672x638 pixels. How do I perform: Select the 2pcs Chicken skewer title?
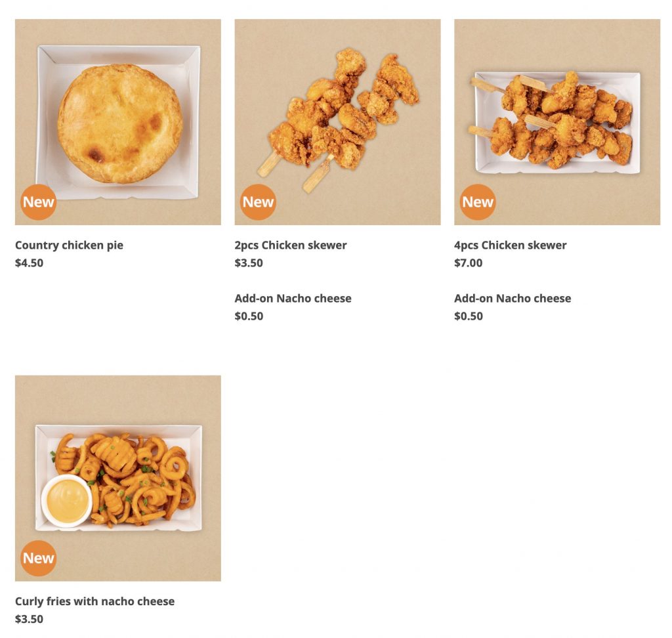[291, 245]
